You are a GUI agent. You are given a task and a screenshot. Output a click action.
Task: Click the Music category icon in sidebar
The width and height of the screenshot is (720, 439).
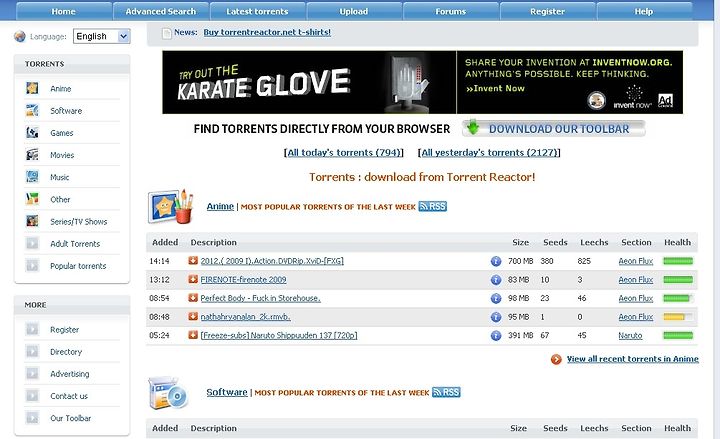click(32, 177)
